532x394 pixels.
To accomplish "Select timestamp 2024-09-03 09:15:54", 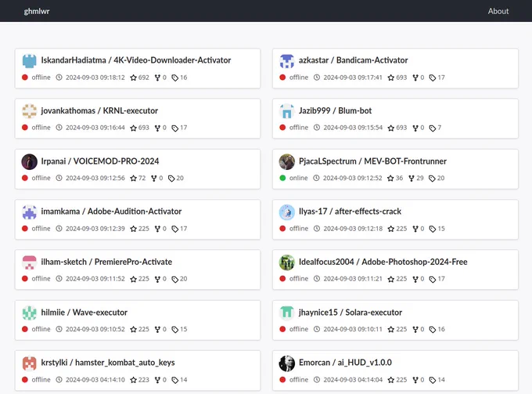I will [x=353, y=128].
